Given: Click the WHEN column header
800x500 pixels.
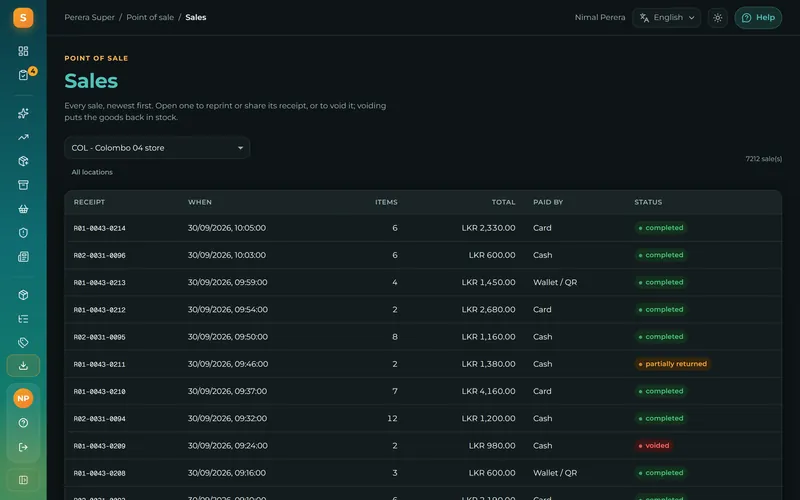Looking at the screenshot, I should tap(199, 203).
